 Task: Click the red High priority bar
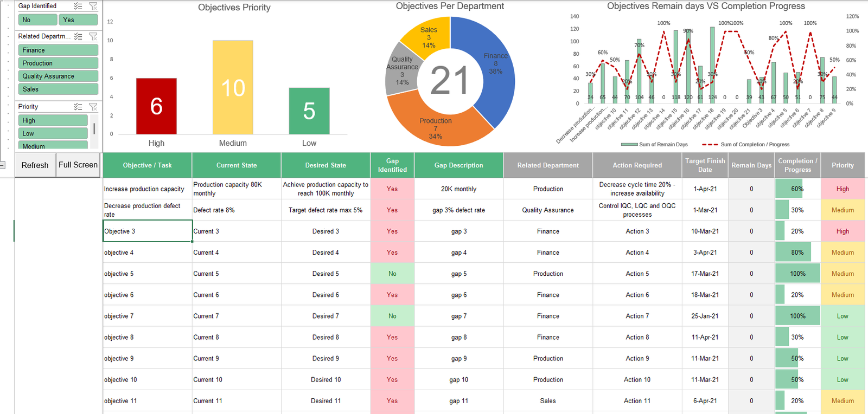(x=156, y=106)
